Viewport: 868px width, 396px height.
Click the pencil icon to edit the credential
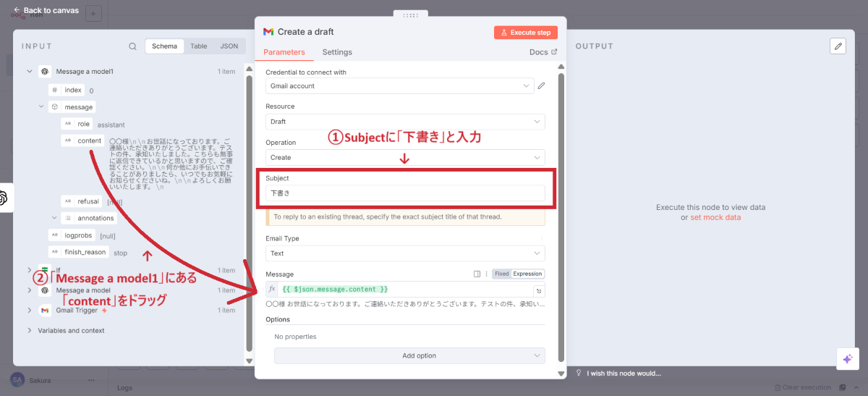coord(541,85)
